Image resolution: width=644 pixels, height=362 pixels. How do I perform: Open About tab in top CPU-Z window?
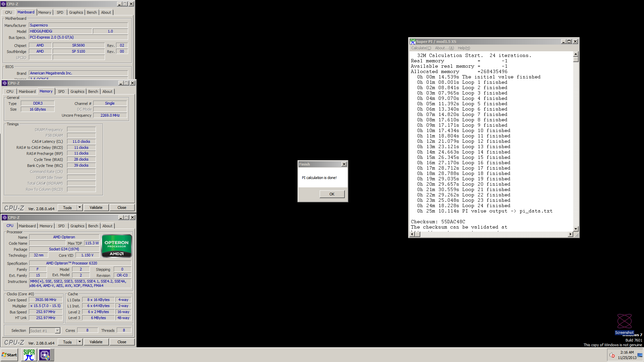106,12
